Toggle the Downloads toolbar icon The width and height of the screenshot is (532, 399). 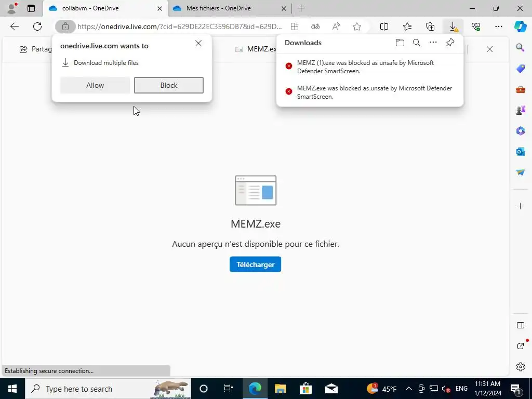[453, 26]
